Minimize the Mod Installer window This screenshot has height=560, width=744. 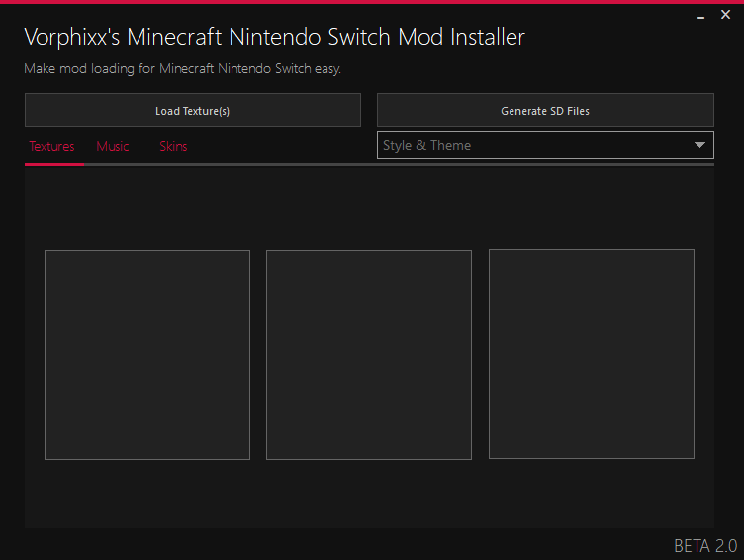click(700, 15)
